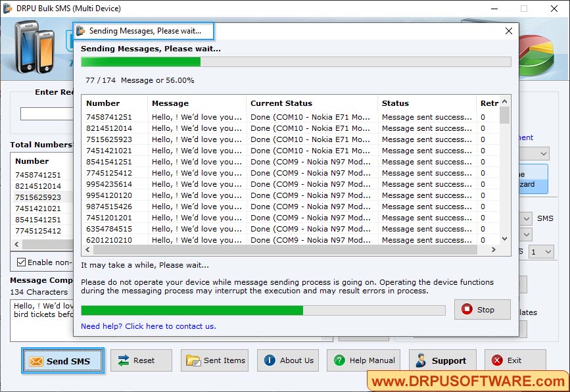Reset the form in main window
570x392 pixels.
[x=141, y=360]
